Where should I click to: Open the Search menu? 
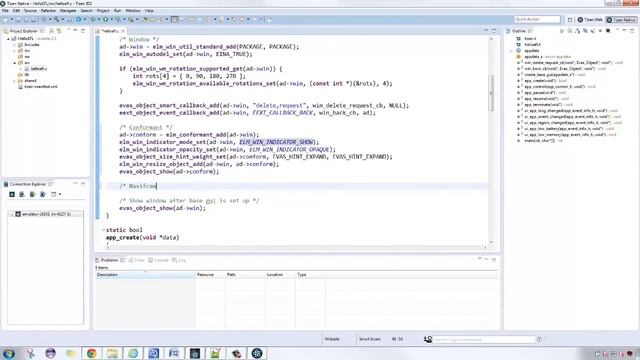tap(86, 11)
